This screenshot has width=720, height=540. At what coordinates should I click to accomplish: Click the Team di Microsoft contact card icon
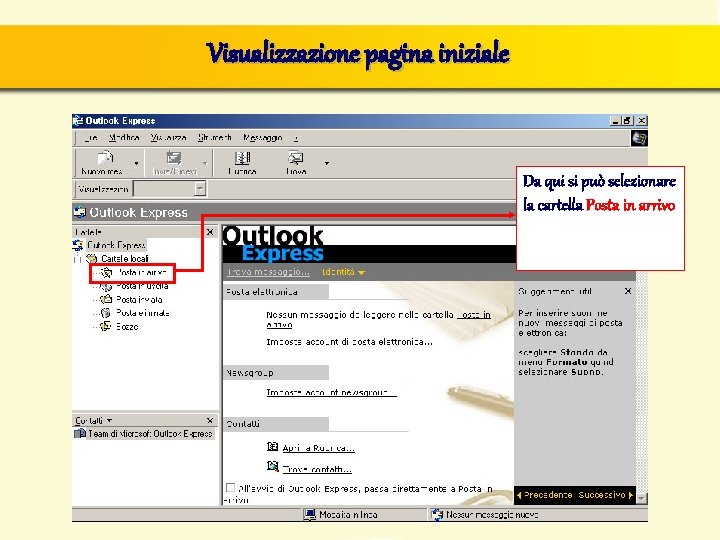80,433
